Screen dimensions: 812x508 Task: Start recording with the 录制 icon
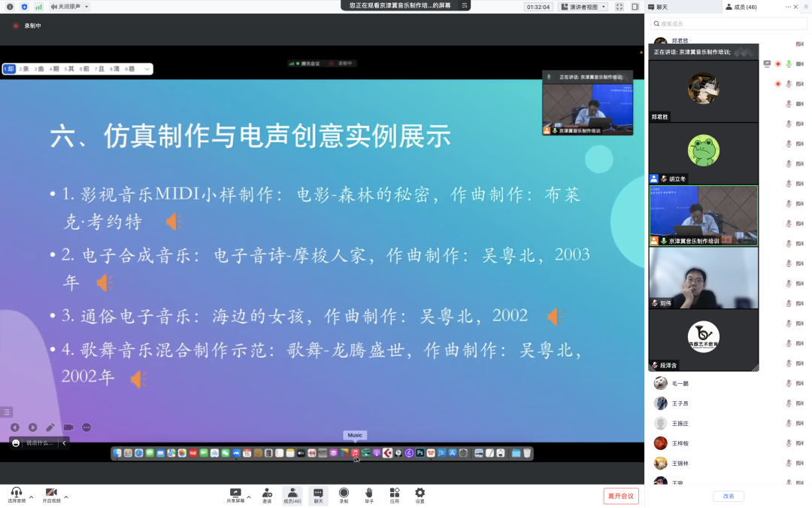(x=344, y=494)
